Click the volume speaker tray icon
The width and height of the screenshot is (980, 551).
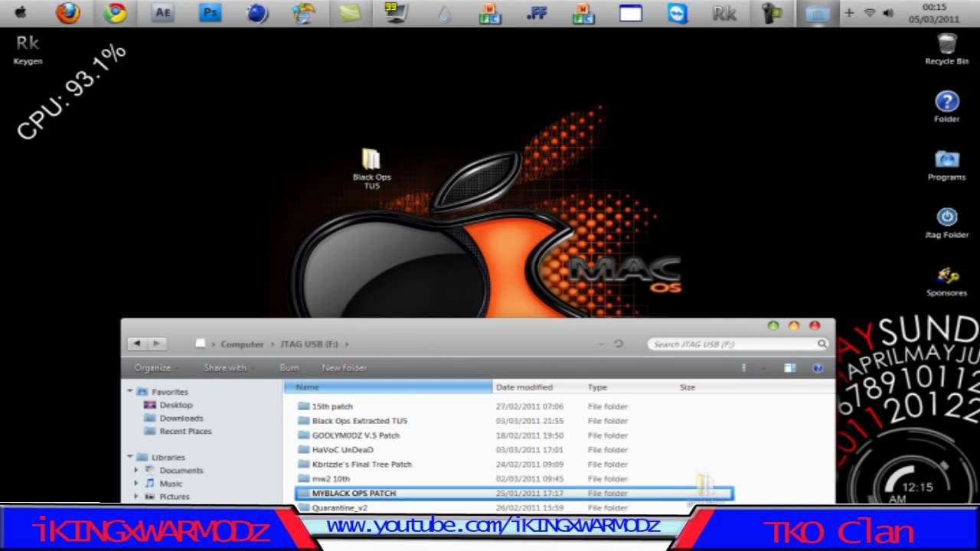pos(888,13)
